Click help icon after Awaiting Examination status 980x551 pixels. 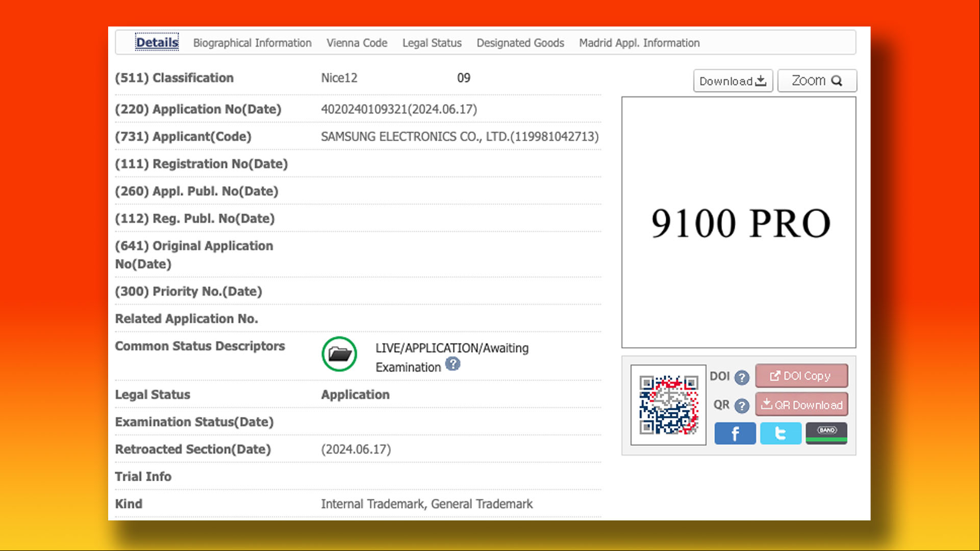coord(453,364)
